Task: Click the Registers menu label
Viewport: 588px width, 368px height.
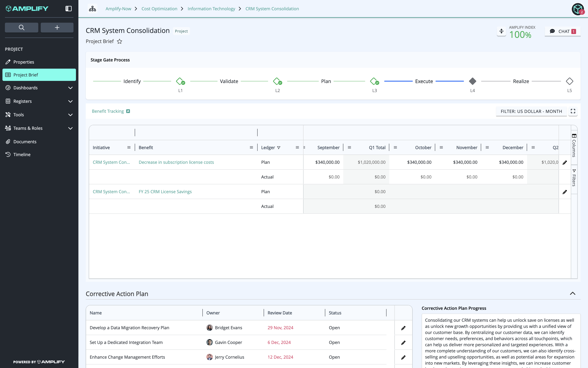Action: [x=22, y=101]
